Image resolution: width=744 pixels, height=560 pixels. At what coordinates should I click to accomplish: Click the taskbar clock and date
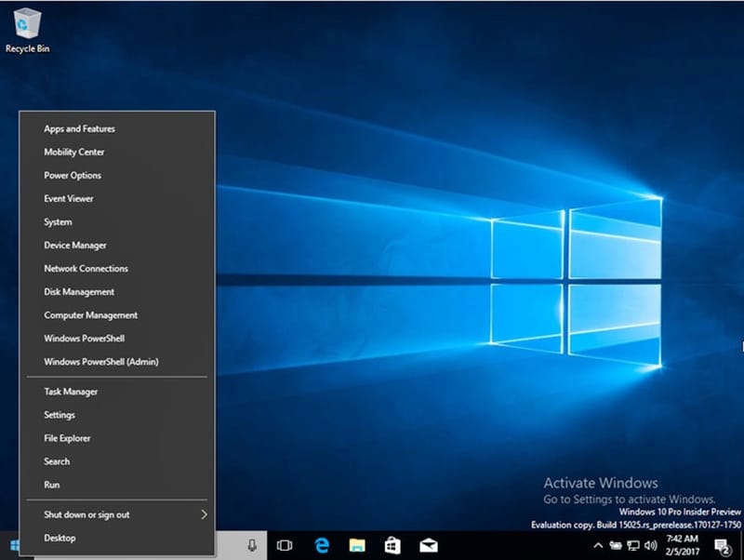[x=684, y=545]
